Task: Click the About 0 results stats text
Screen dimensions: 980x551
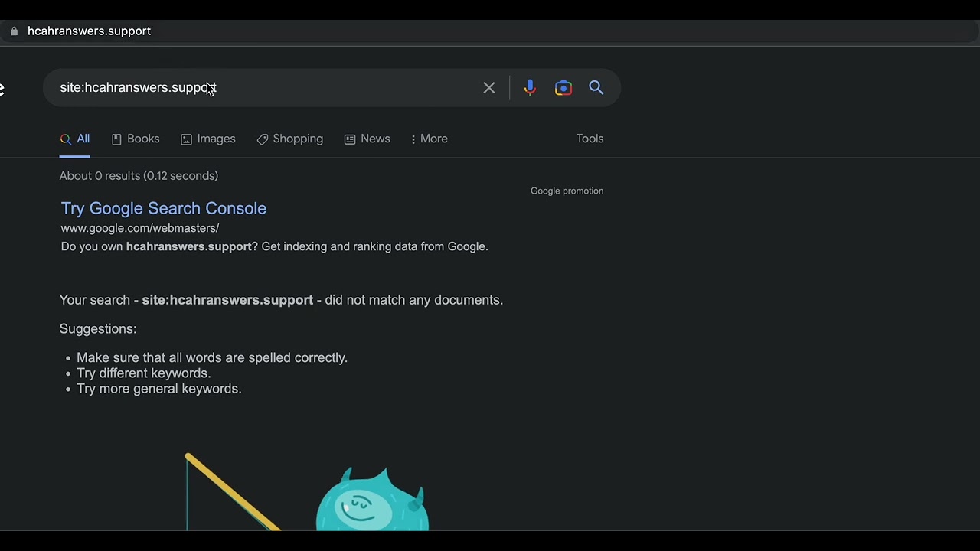Action: [x=139, y=176]
